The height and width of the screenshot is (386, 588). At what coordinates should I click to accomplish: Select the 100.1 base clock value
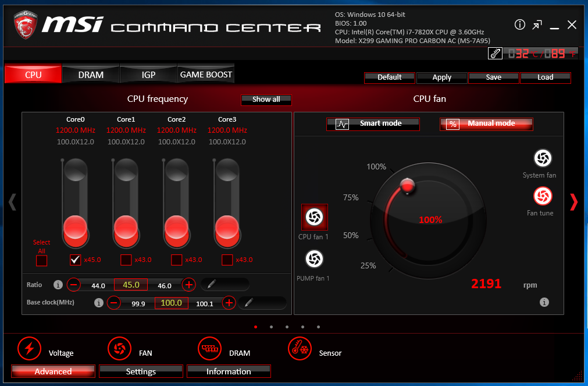[x=205, y=304]
